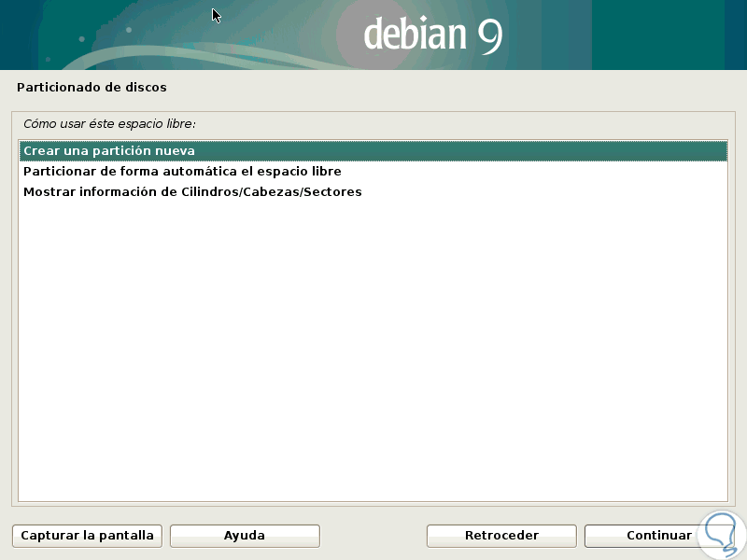
Task: Click Capturar la pantalla button
Action: pos(87,536)
